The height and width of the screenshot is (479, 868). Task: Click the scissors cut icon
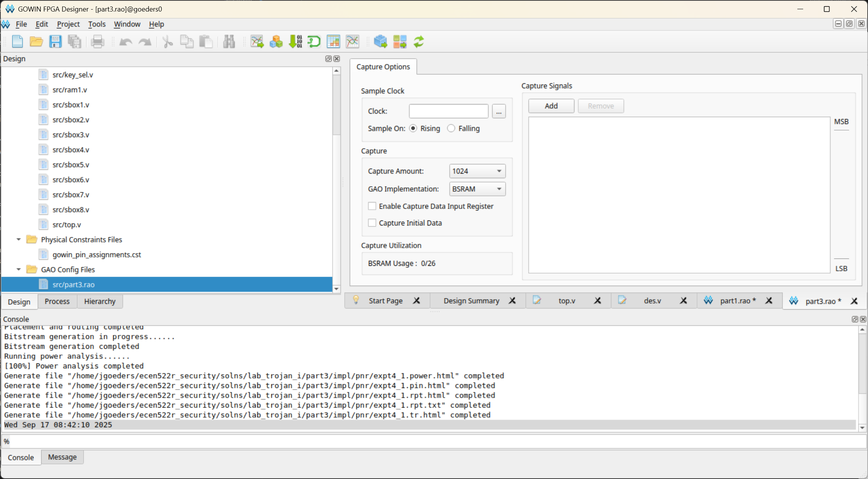coord(168,41)
